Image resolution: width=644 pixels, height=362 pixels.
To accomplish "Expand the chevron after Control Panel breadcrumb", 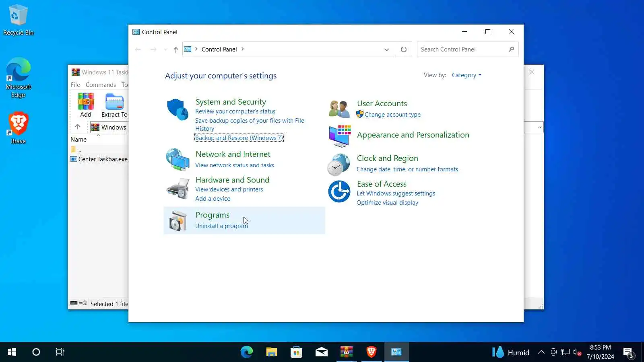I will point(243,49).
